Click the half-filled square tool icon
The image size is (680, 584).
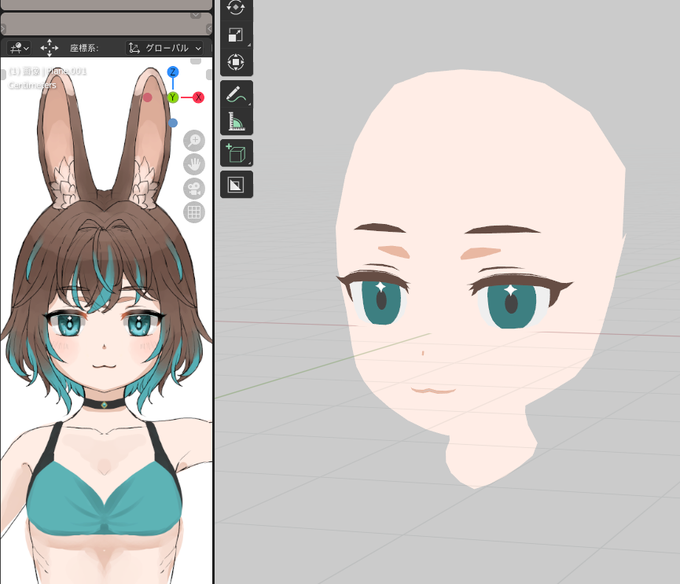click(x=236, y=185)
